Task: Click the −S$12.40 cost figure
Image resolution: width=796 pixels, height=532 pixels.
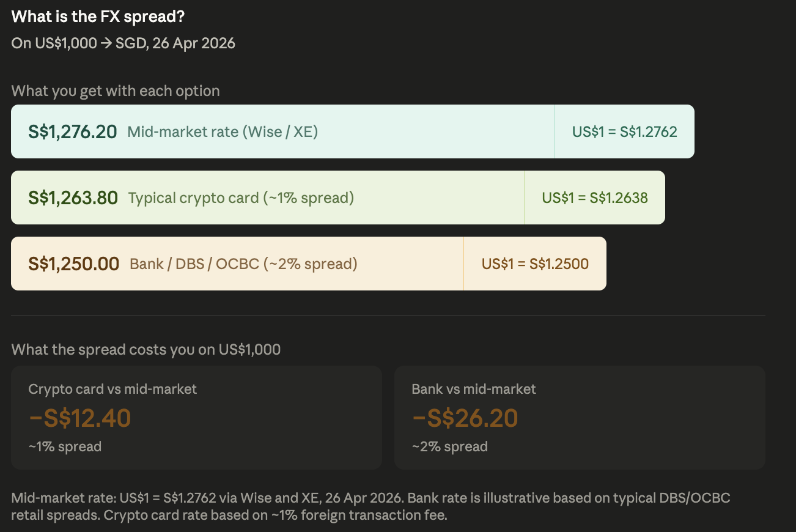Action: (x=80, y=418)
